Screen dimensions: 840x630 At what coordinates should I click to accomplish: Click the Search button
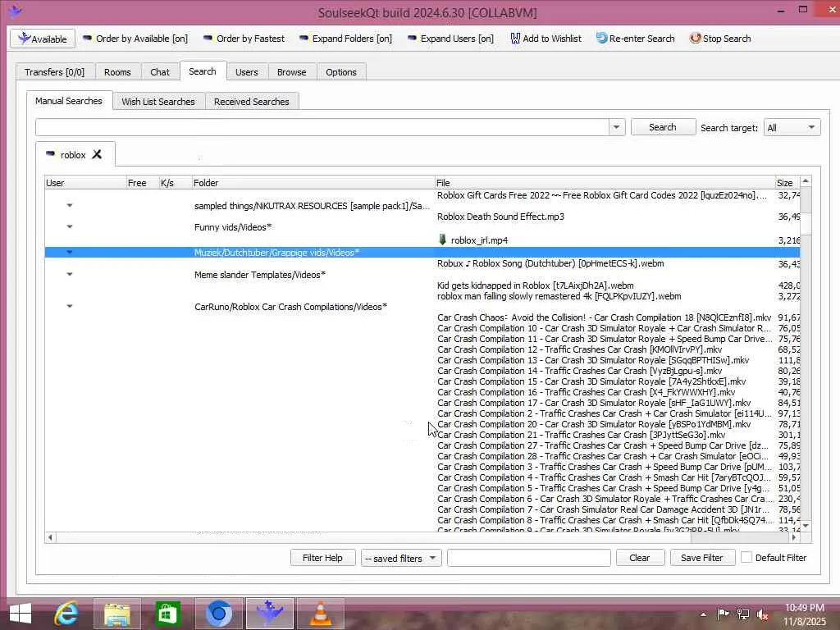(663, 127)
